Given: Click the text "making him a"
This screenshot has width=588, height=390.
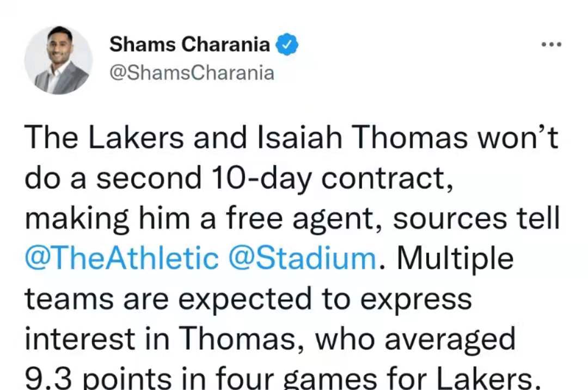Looking at the screenshot, I should (120, 219).
